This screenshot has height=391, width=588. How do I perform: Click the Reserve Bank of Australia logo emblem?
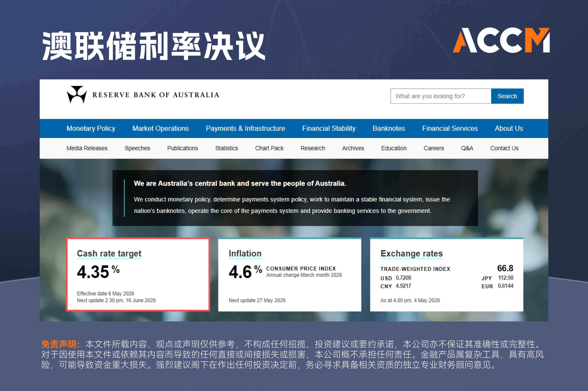click(x=77, y=95)
